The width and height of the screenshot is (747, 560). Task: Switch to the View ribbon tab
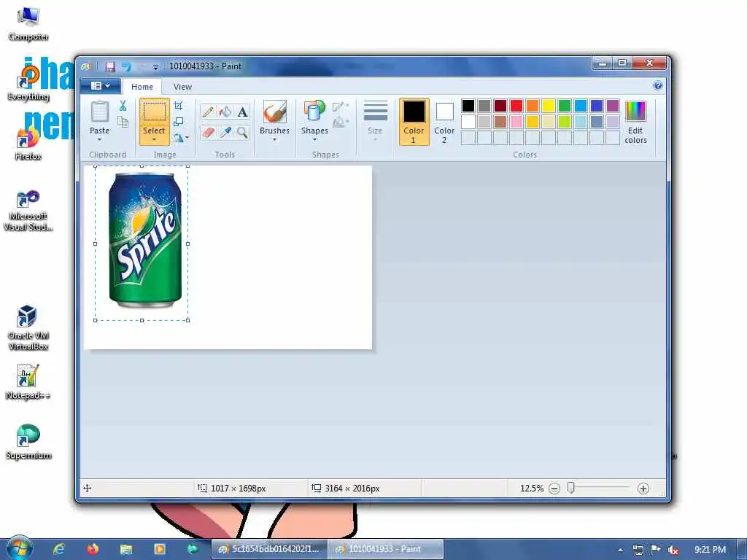coord(182,87)
